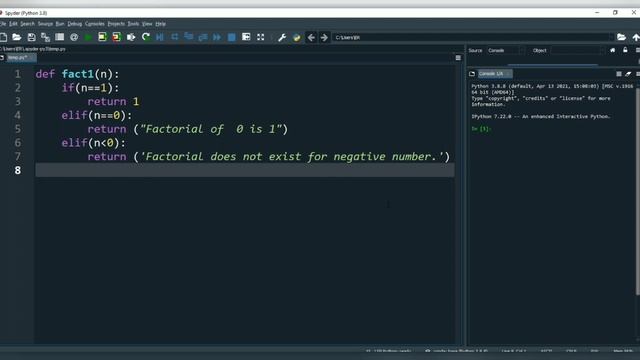Click the Help pane home icon
640x360 pixels.
612,50
